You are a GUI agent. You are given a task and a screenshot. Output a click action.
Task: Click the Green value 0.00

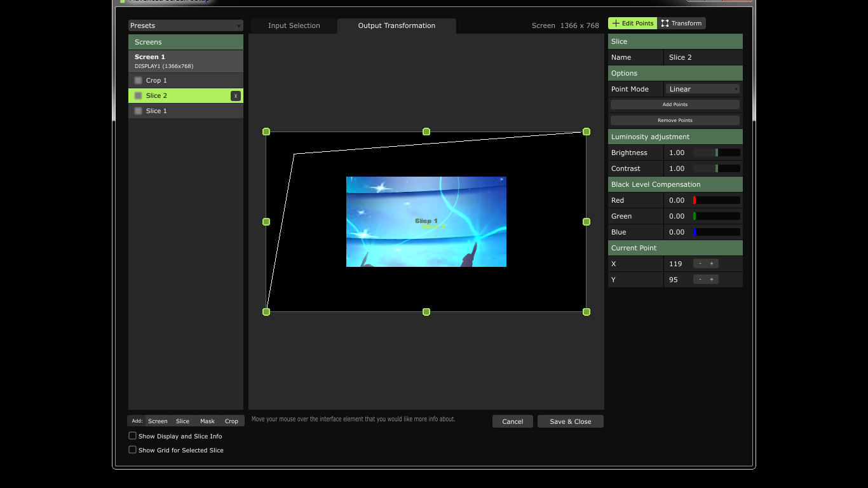click(x=677, y=216)
